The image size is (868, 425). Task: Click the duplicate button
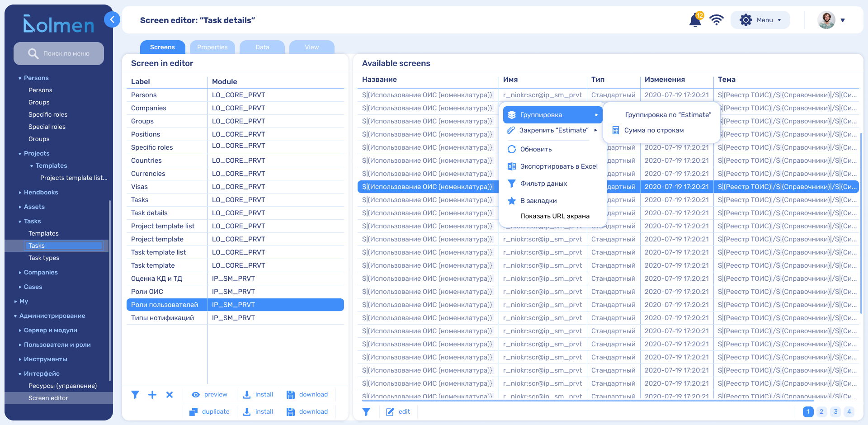[209, 412]
